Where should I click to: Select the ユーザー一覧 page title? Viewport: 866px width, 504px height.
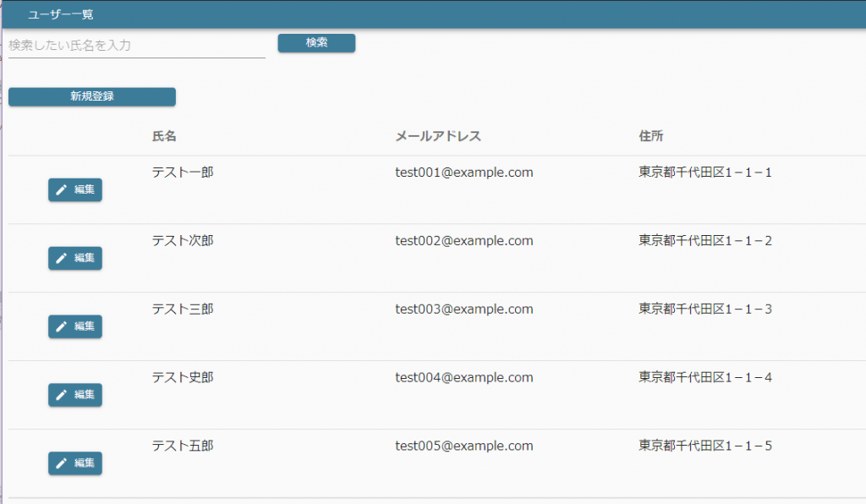[61, 15]
